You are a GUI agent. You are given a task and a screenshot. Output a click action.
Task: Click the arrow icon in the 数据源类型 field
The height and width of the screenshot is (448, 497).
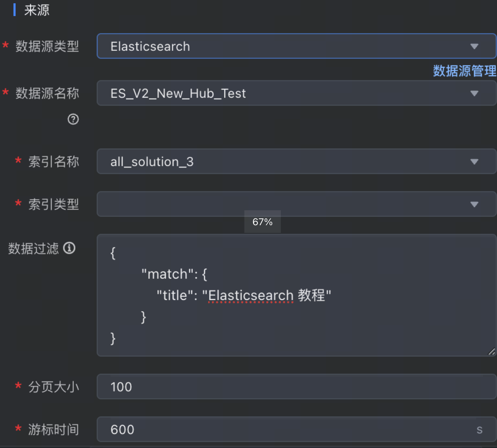[474, 46]
